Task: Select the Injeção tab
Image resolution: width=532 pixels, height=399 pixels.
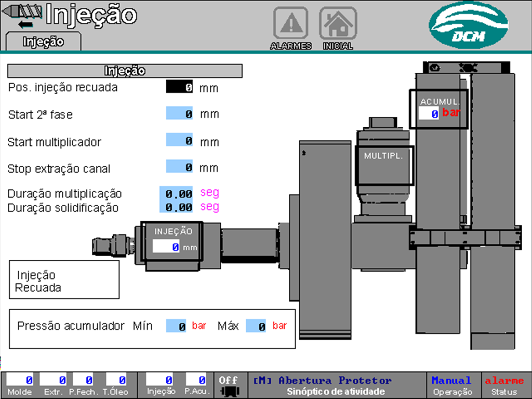Action: [x=43, y=42]
